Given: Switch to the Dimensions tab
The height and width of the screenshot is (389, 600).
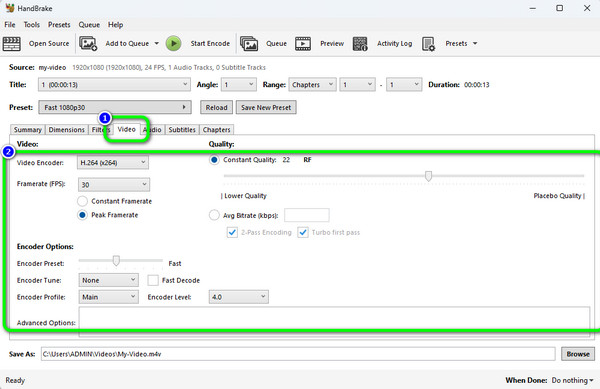Looking at the screenshot, I should [x=67, y=130].
